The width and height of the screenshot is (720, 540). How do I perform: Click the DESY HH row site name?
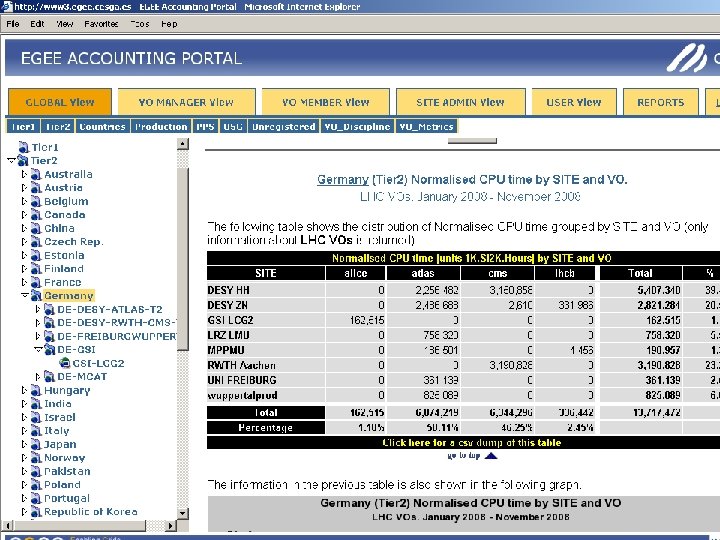(228, 290)
